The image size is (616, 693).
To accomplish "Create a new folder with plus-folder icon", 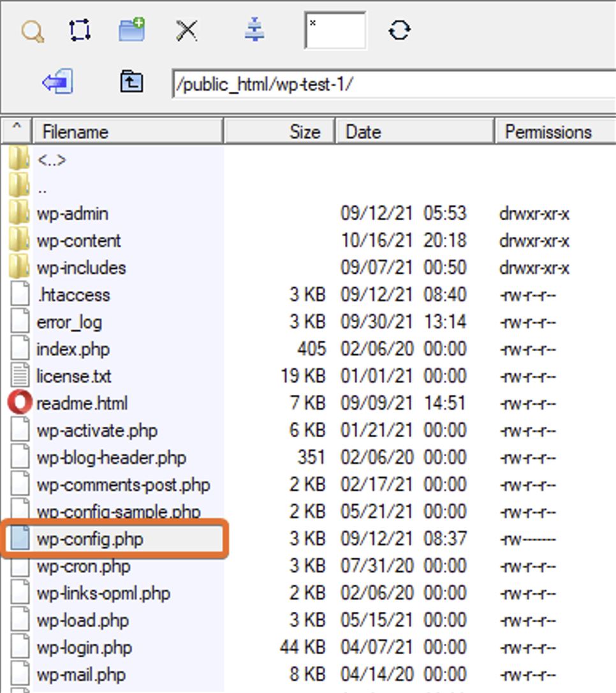I will 132,29.
